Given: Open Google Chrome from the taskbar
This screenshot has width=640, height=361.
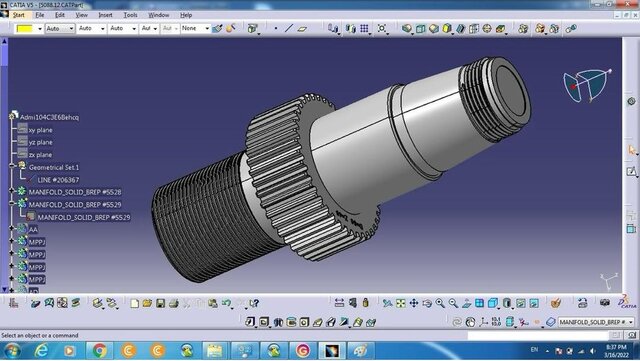Looking at the screenshot, I should tap(99, 350).
